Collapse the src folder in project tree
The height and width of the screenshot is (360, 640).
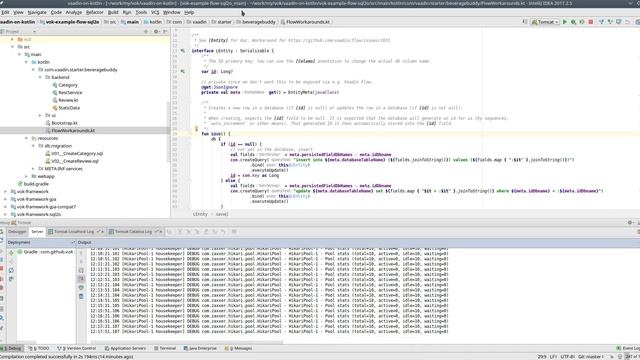tap(12, 47)
